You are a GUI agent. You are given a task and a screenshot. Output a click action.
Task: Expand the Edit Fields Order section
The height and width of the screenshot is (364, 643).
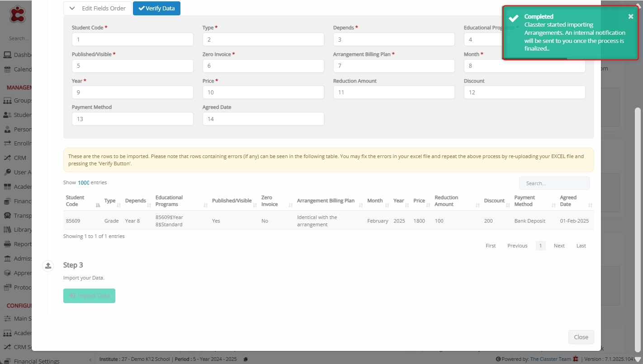tap(97, 8)
